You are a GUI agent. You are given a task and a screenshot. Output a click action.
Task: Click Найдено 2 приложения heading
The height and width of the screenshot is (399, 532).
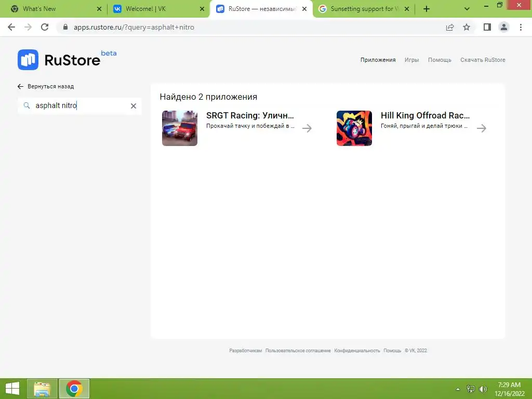(208, 97)
